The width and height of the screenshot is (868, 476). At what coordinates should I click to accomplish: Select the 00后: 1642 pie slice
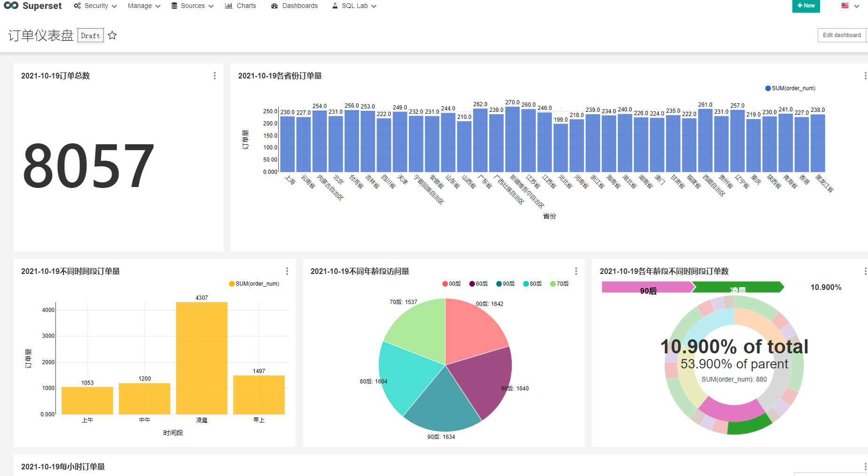472,331
